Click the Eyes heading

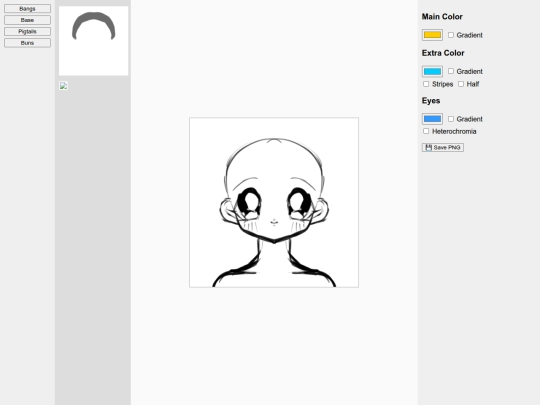[431, 101]
